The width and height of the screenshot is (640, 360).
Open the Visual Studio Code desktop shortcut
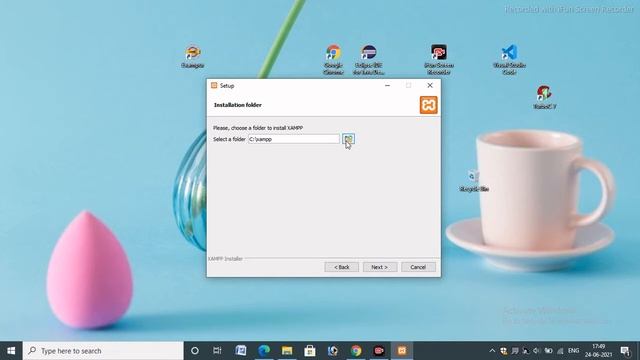[509, 60]
